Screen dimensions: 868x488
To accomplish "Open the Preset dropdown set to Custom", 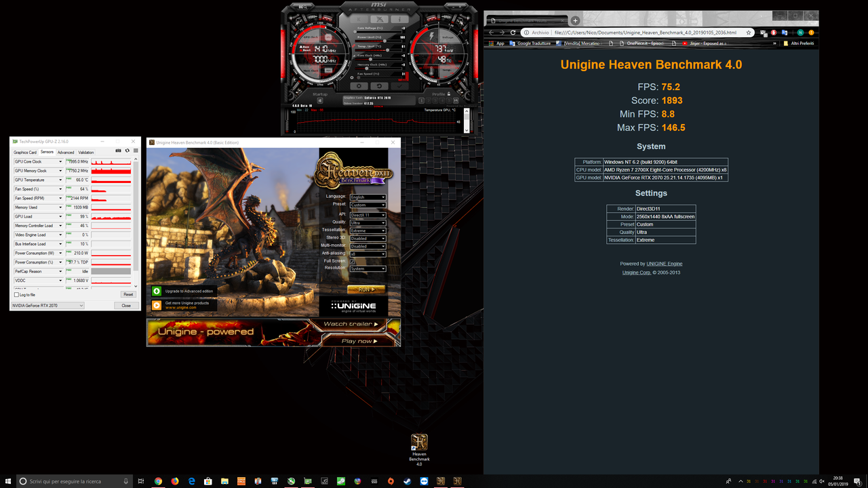I will (368, 205).
